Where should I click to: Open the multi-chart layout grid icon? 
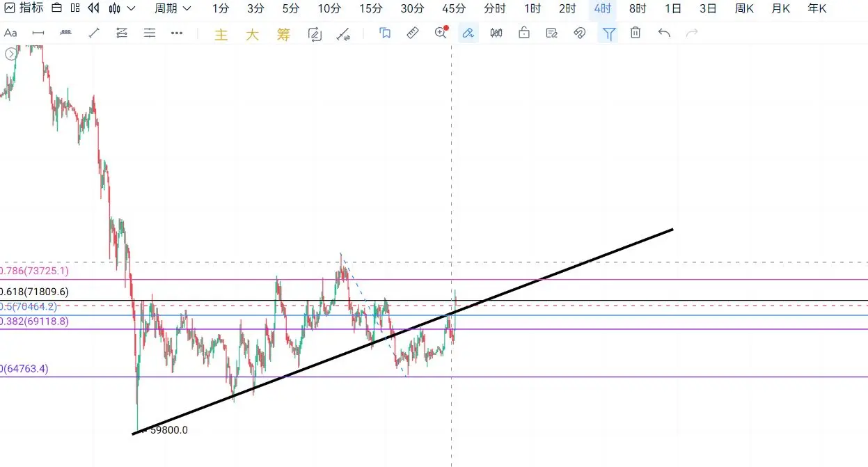74,8
